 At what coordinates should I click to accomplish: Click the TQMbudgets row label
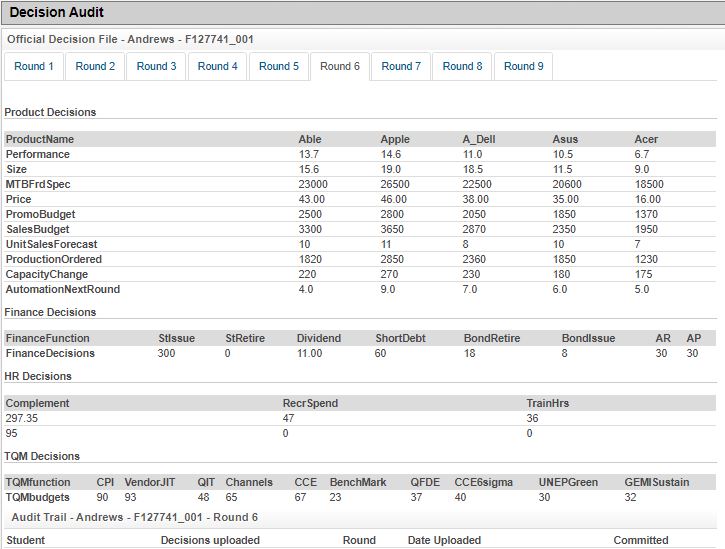pos(37,497)
